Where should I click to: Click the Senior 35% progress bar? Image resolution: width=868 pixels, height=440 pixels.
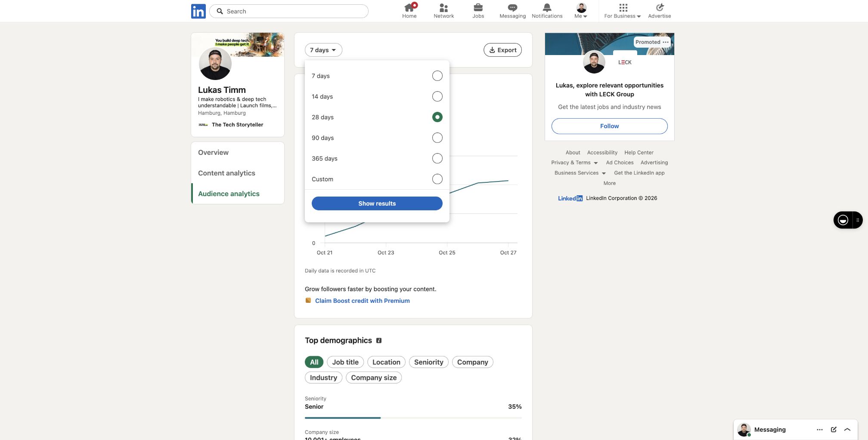[413, 418]
